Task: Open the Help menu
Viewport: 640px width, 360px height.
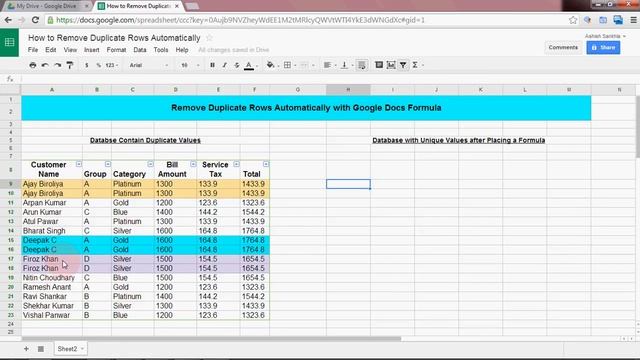Action: tap(182, 50)
